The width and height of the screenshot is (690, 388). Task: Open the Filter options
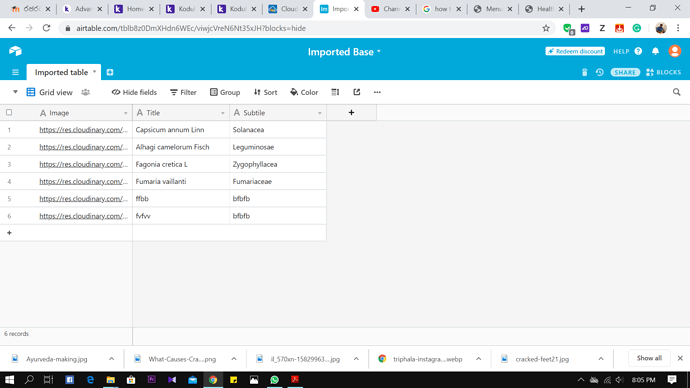pyautogui.click(x=184, y=92)
